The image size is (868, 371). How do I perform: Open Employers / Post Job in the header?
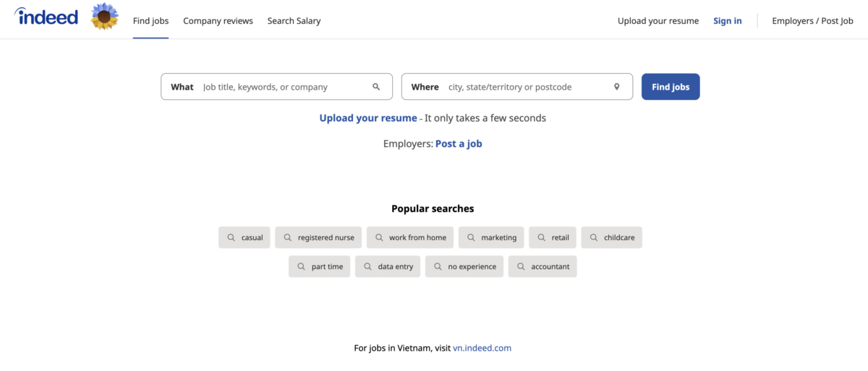[x=812, y=21]
